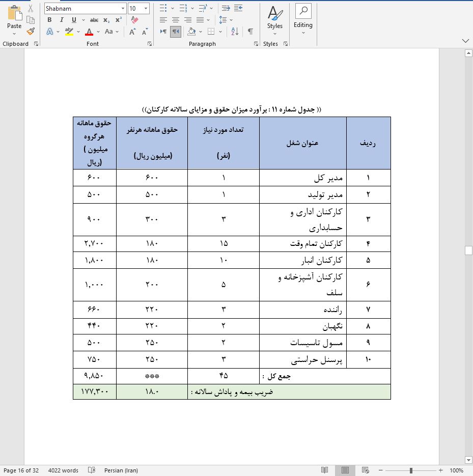This screenshot has height=476, width=473.
Task: Click proofing errors status icon
Action: [x=91, y=470]
